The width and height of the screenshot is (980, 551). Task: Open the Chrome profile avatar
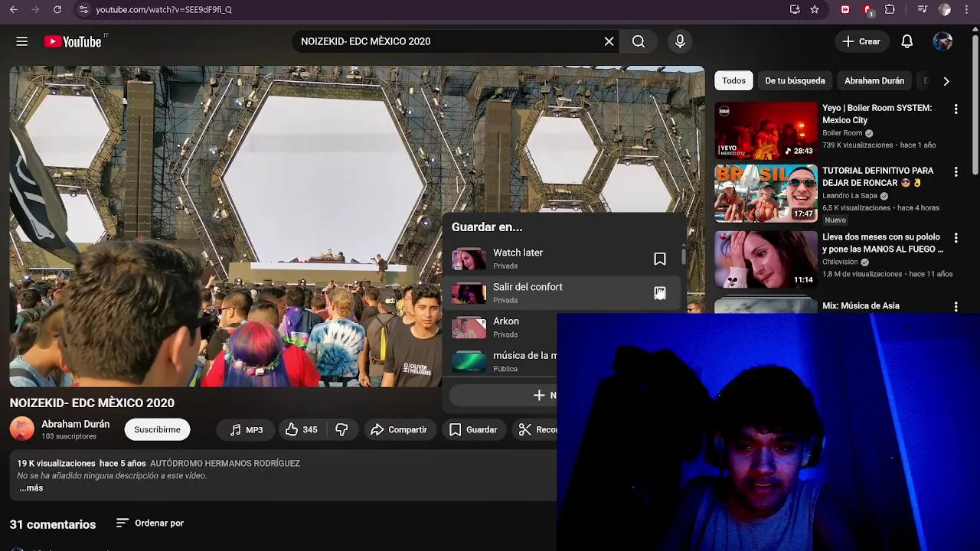[945, 9]
